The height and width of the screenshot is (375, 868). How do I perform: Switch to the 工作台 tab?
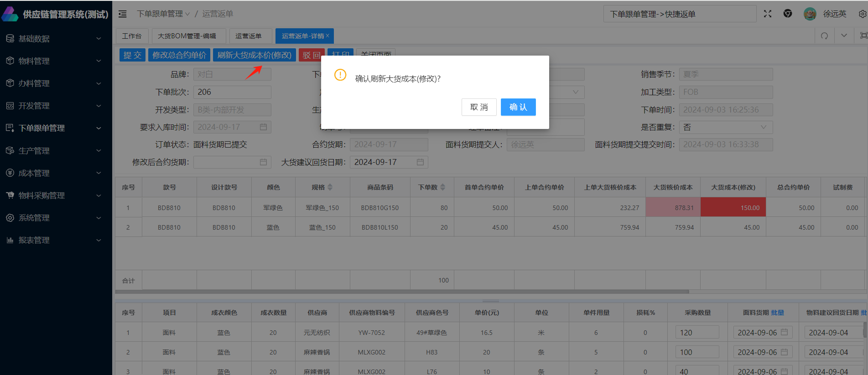pos(132,36)
